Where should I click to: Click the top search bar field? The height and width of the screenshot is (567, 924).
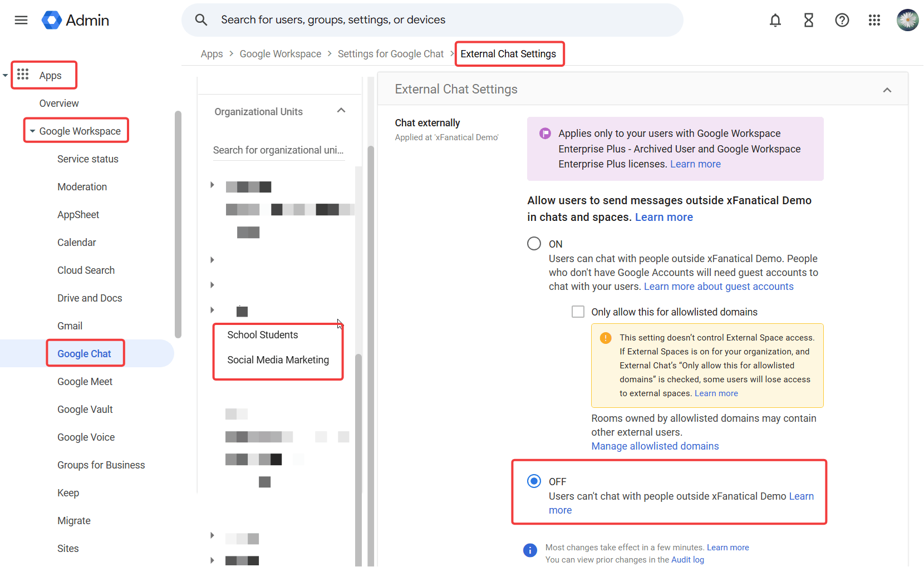point(432,20)
